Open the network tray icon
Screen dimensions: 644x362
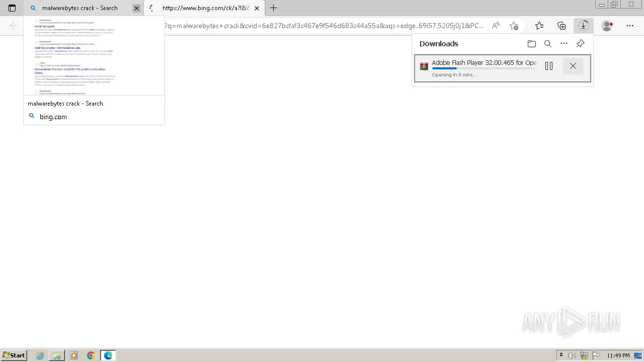click(584, 355)
